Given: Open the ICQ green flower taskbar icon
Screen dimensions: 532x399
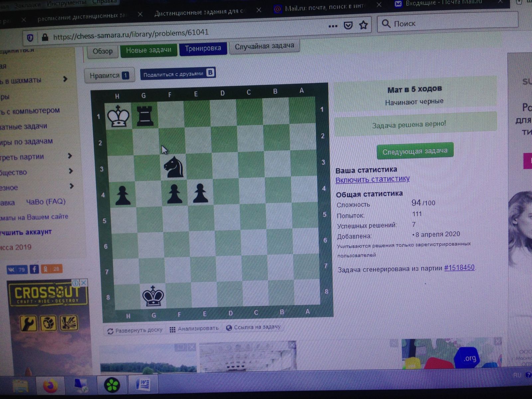Looking at the screenshot, I should (x=112, y=385).
